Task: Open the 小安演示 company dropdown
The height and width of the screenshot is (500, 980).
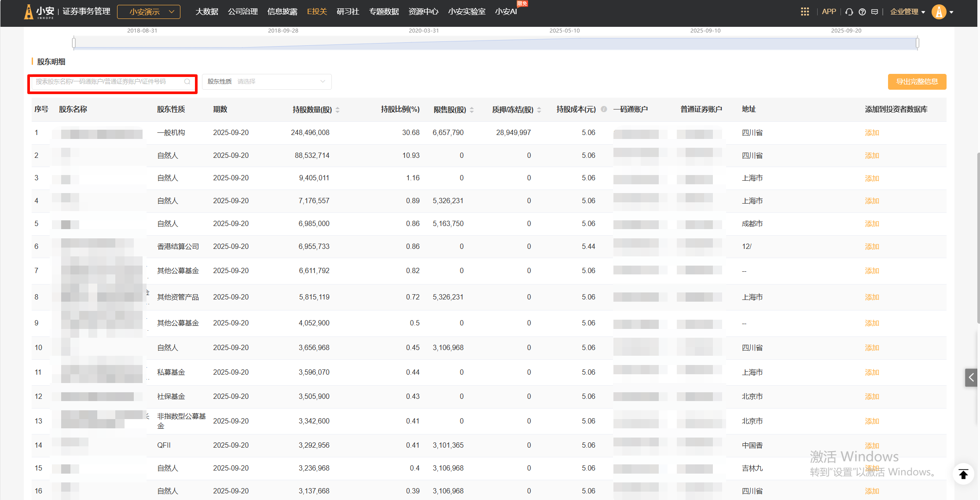Action: tap(149, 12)
